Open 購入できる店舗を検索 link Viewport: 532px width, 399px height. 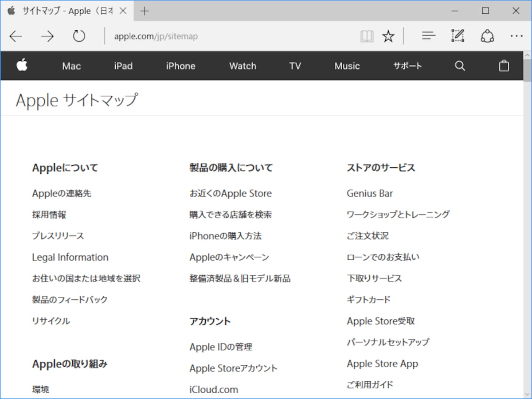coord(231,215)
